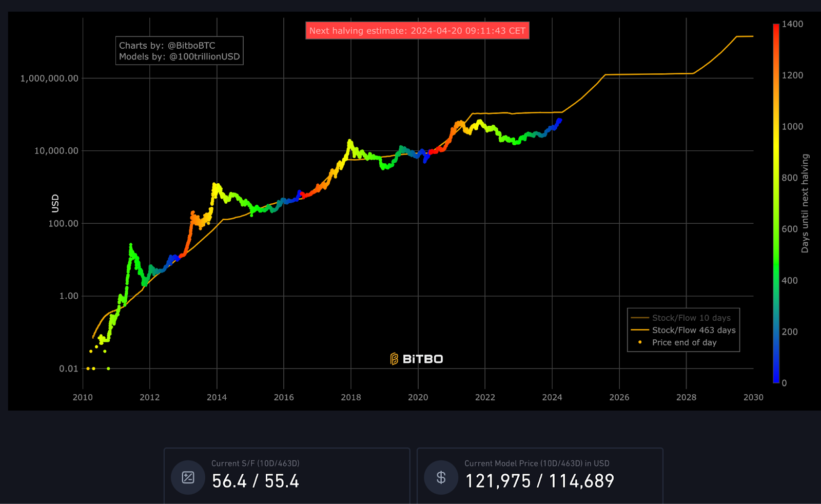Toggle the Stock/Flow 463 days legend trace
The height and width of the screenshot is (504, 821).
coord(693,330)
